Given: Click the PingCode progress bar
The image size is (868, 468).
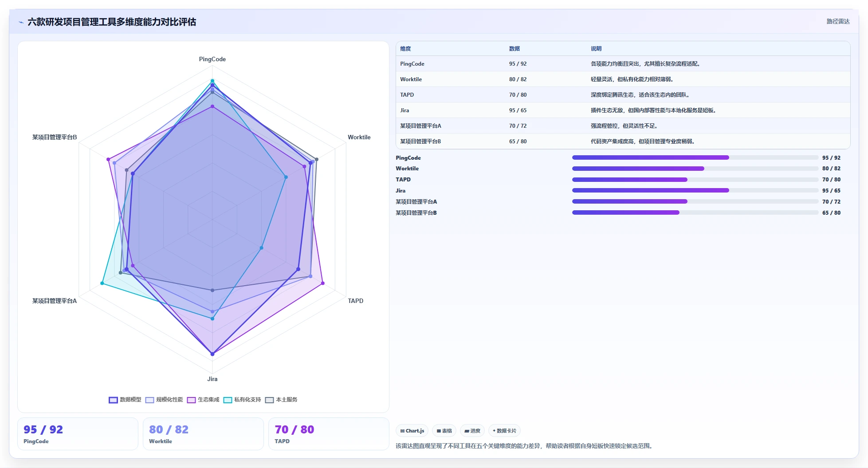Looking at the screenshot, I should click(x=695, y=157).
